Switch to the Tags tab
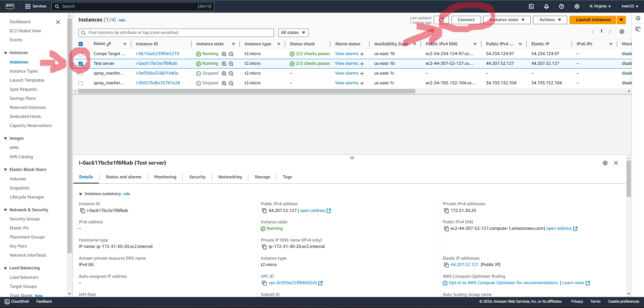644x308 pixels. click(287, 177)
